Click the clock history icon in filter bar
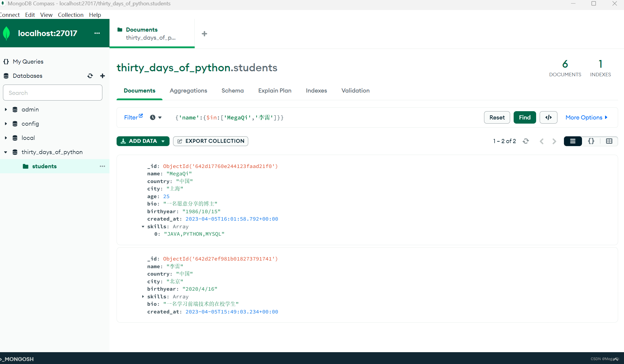Viewport: 624px width, 364px height. [152, 117]
